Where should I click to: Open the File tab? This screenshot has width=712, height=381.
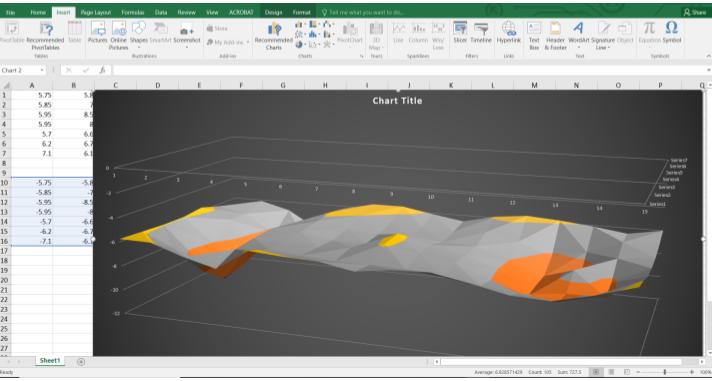coord(10,13)
